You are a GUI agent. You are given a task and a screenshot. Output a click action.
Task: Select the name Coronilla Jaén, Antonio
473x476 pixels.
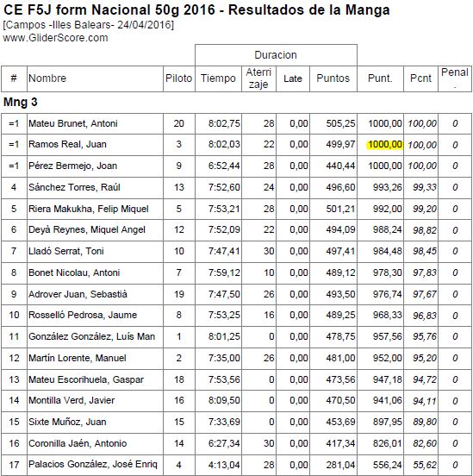(x=78, y=443)
